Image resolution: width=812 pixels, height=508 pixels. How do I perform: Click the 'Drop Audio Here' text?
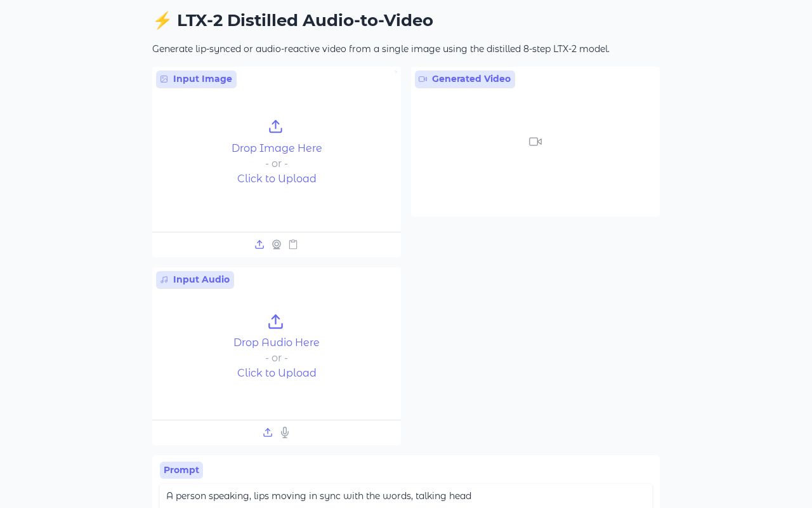click(277, 342)
